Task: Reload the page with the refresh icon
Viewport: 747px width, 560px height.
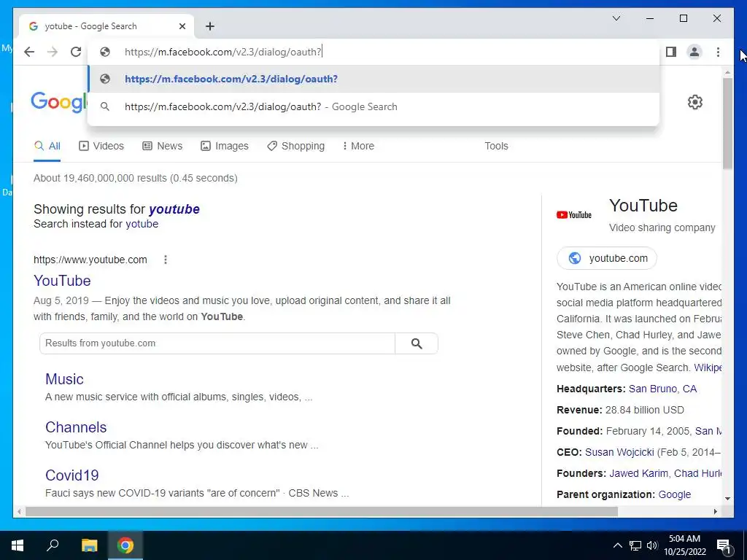Action: pyautogui.click(x=76, y=52)
